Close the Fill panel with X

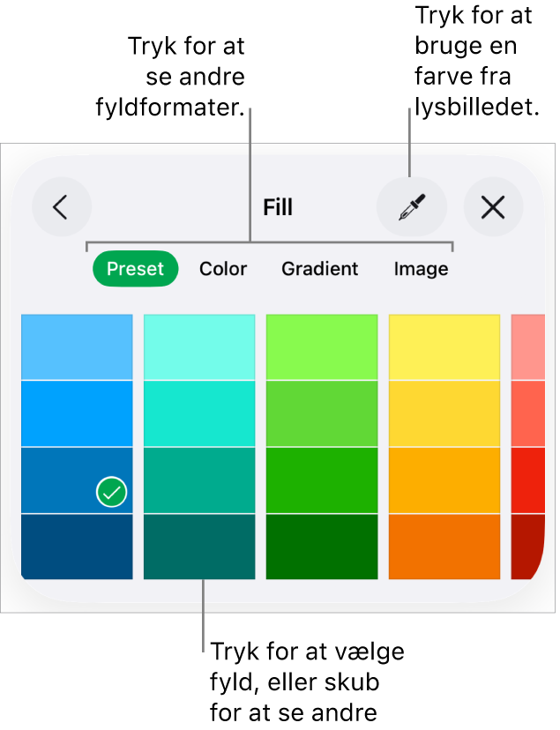[x=493, y=208]
